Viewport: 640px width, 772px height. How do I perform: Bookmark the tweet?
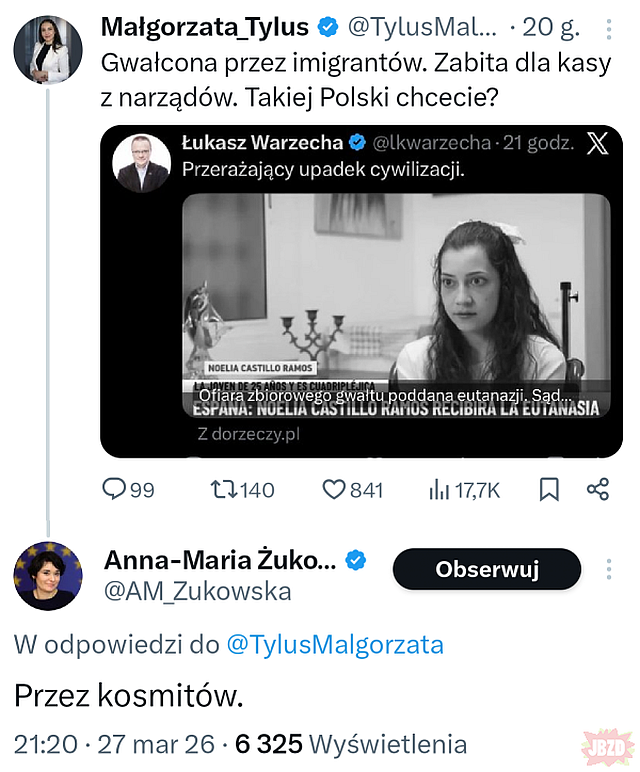549,489
